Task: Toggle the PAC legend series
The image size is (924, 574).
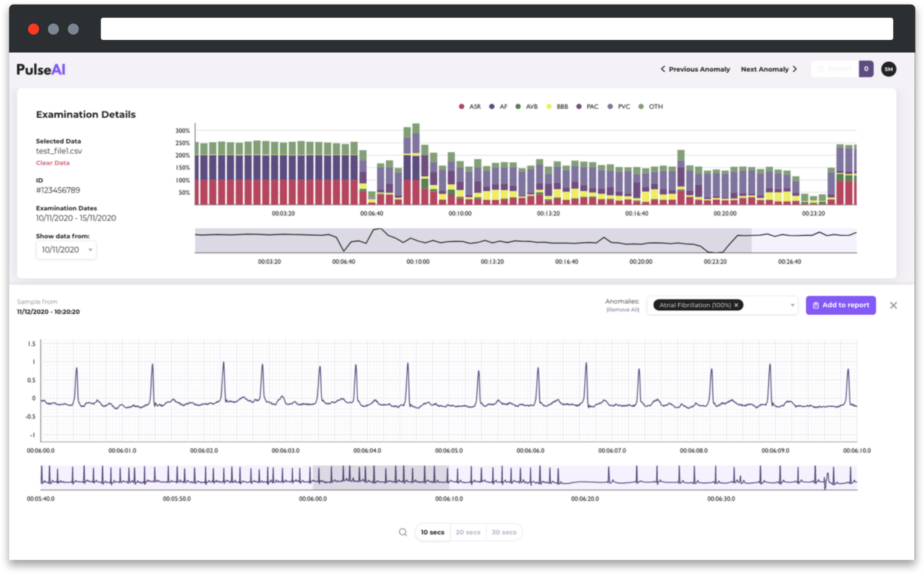Action: coord(587,106)
